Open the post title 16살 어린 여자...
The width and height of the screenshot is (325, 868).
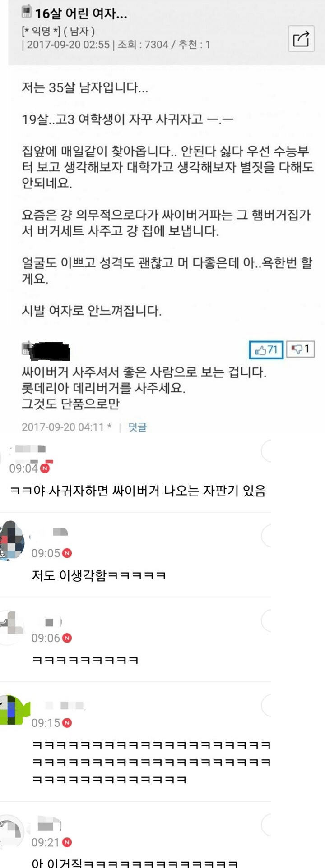click(x=81, y=14)
